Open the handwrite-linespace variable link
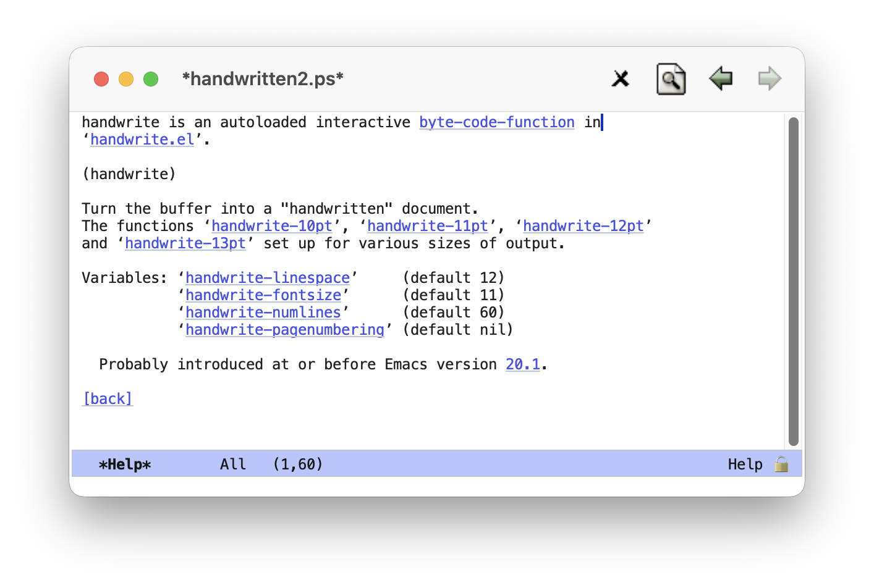The width and height of the screenshot is (874, 588). point(268,278)
